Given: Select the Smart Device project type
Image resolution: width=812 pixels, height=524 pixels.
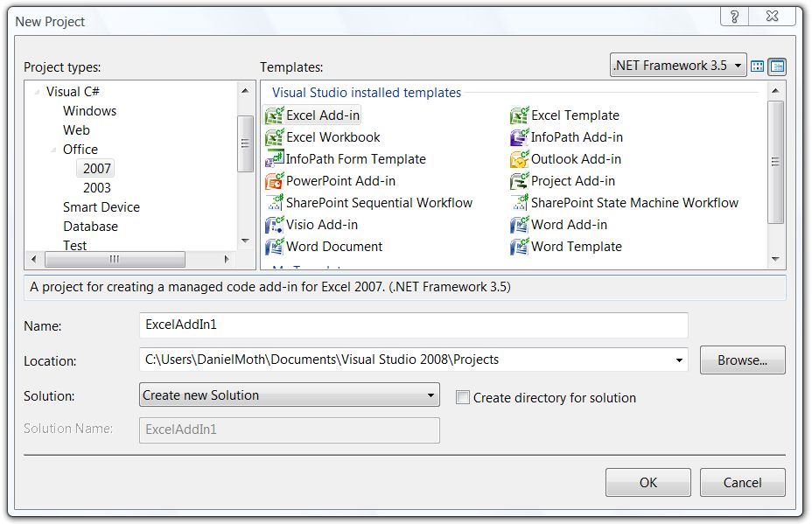Looking at the screenshot, I should click(101, 207).
